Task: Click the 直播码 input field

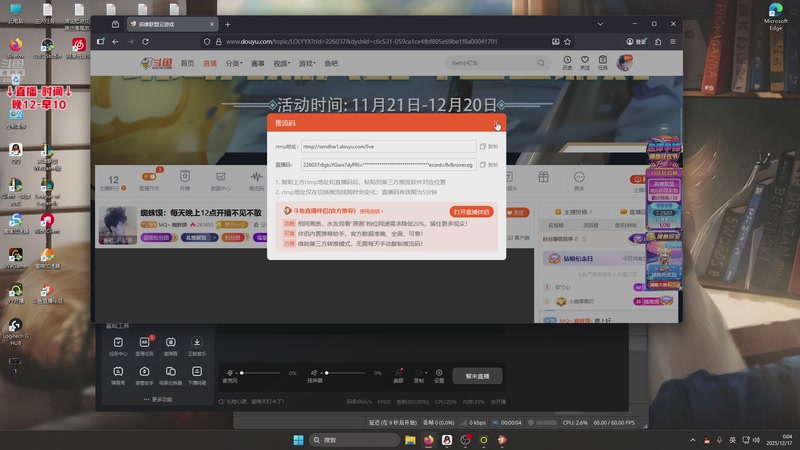Action: pos(388,165)
